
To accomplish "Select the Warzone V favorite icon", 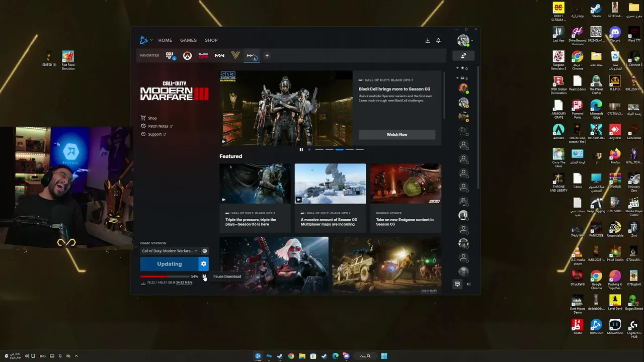I will coord(235,56).
